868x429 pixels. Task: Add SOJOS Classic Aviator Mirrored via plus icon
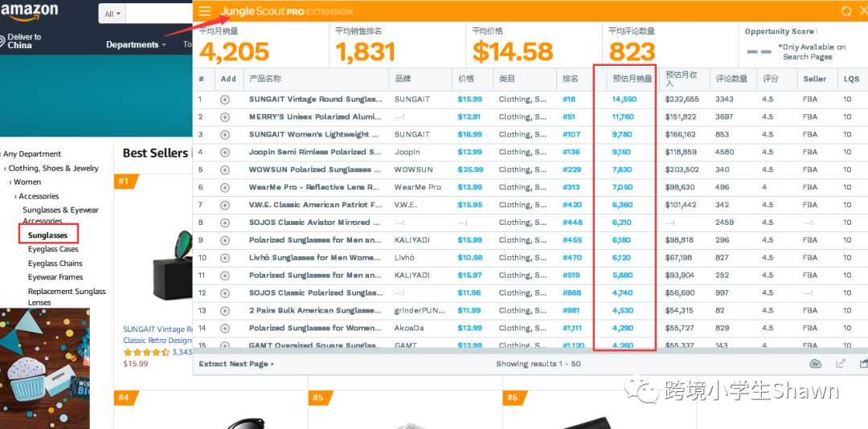[225, 223]
